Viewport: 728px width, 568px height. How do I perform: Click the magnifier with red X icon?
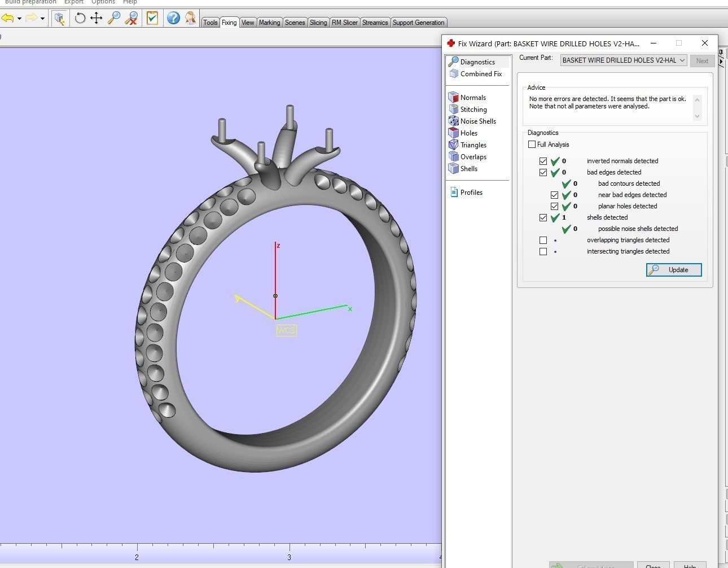[131, 18]
